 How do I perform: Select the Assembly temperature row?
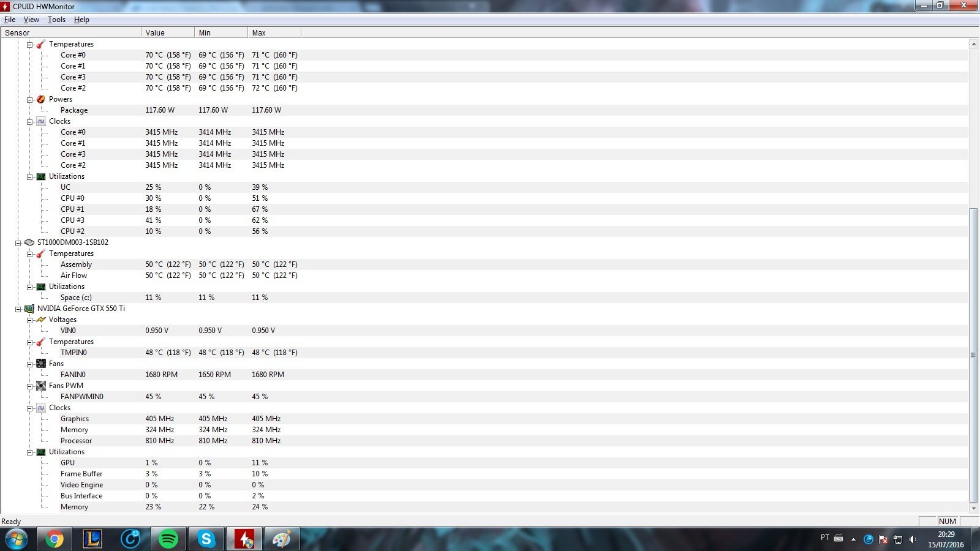[x=484, y=264]
